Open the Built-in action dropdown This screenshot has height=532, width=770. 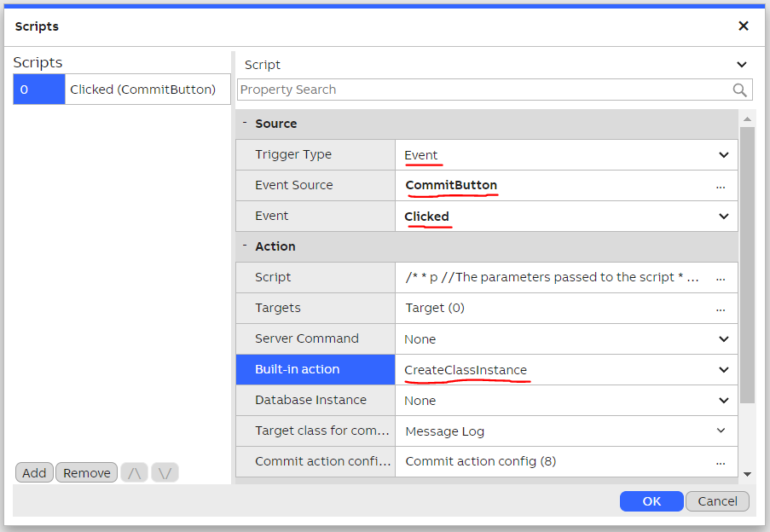722,369
